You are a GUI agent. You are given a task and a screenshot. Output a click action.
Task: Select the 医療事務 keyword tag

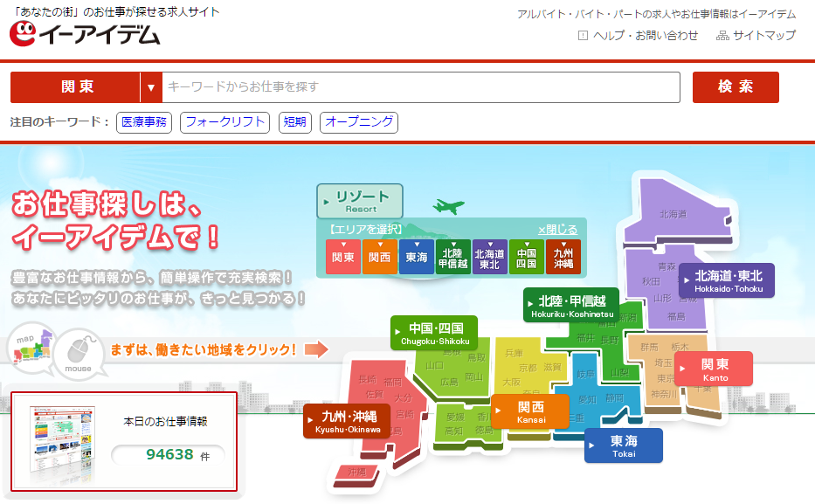coord(144,122)
